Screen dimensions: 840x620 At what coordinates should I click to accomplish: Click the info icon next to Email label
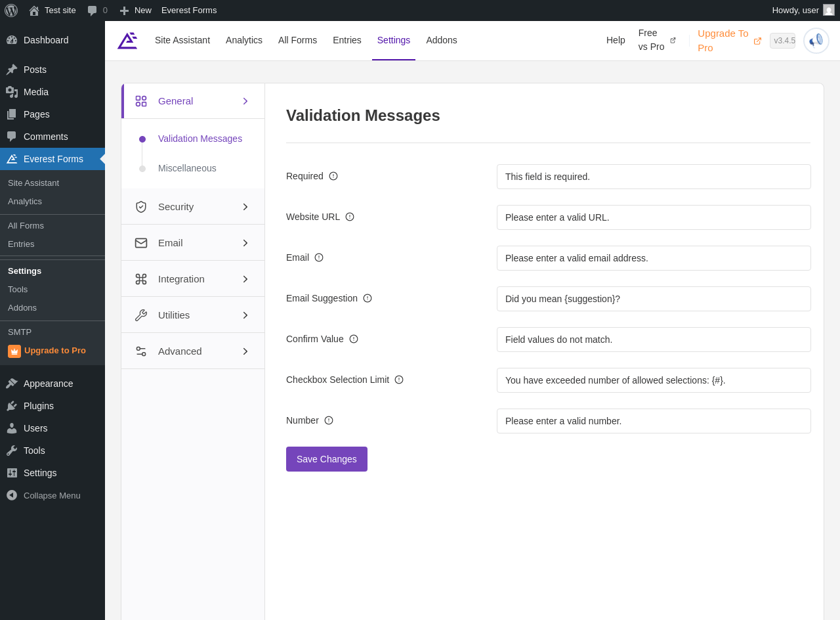point(319,257)
